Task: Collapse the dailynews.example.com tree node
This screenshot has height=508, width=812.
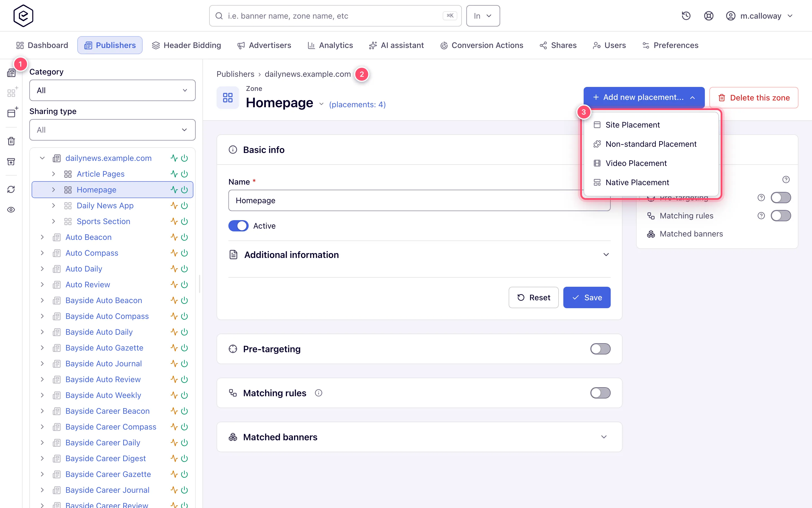Action: point(42,158)
